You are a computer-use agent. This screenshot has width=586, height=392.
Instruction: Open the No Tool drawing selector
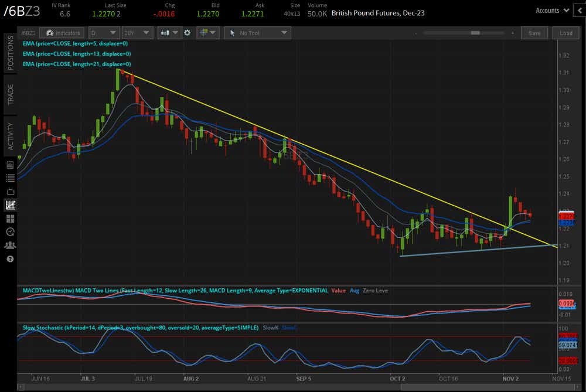[x=257, y=33]
